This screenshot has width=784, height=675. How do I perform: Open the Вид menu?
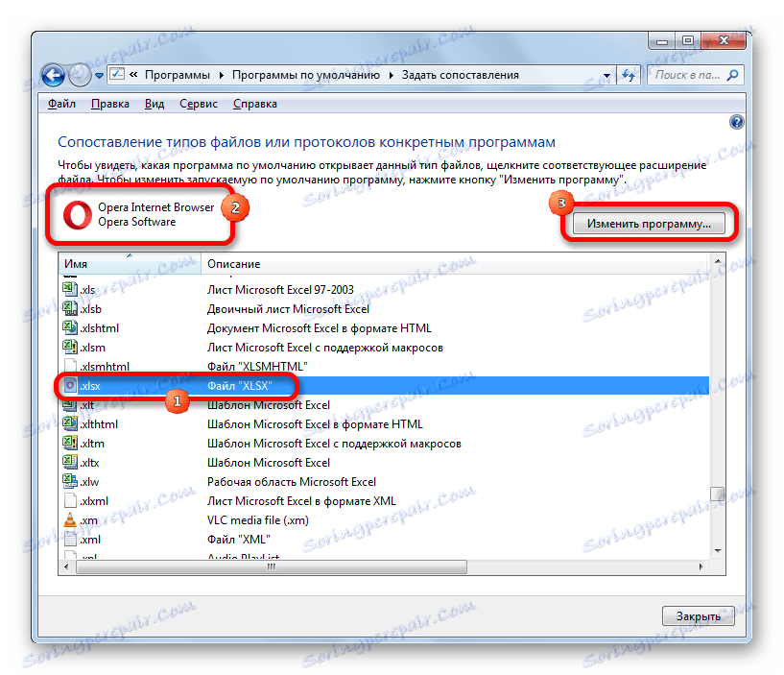154,104
